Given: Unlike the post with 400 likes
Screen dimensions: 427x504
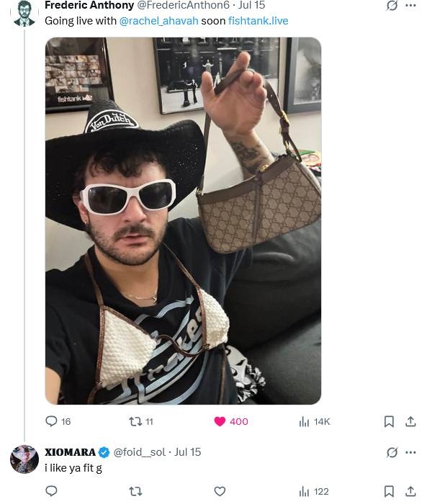Looking at the screenshot, I should click(231, 421).
